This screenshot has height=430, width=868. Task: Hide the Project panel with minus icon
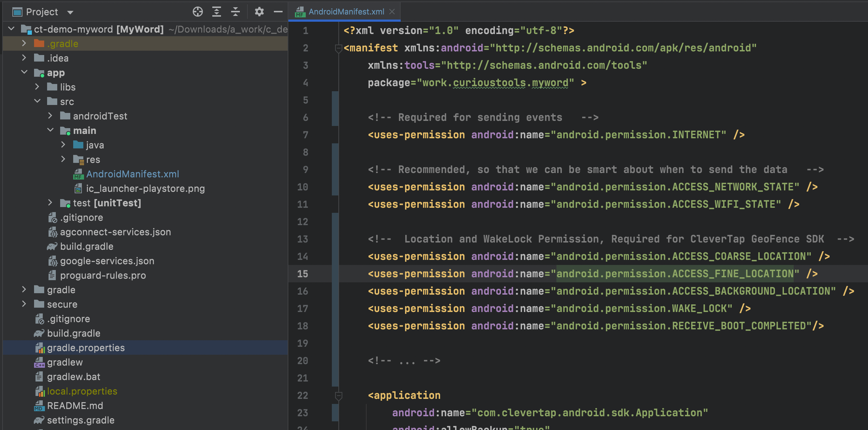coord(278,12)
